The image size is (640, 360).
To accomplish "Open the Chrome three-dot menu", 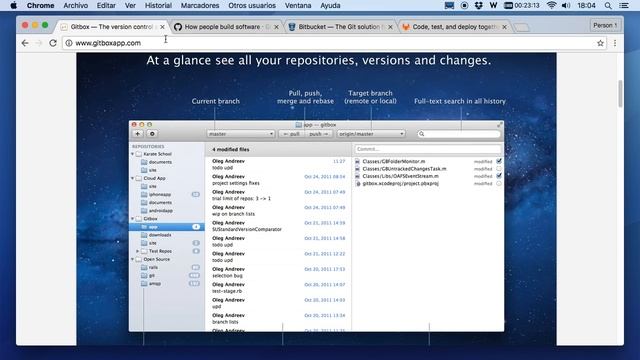I will coord(615,43).
